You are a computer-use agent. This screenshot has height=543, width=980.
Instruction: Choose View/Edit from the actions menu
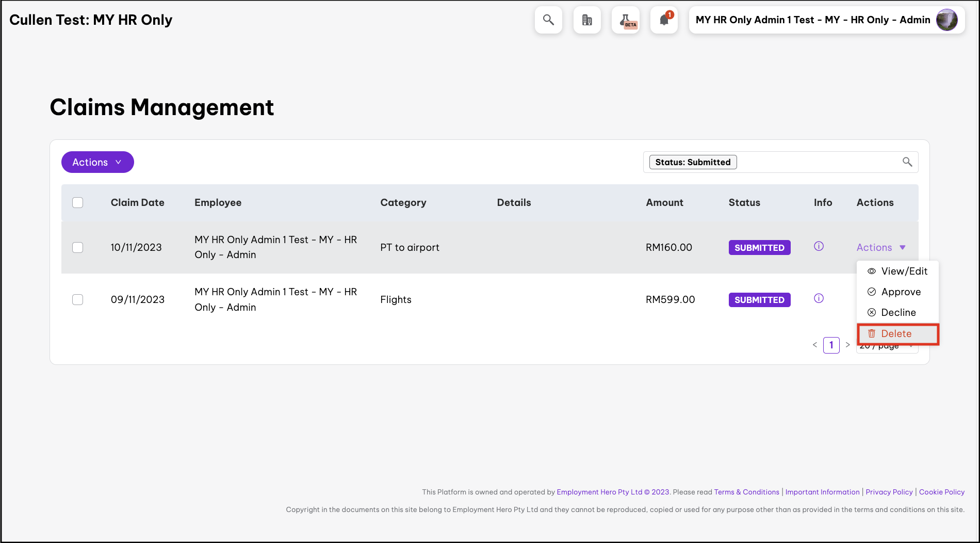[898, 271]
